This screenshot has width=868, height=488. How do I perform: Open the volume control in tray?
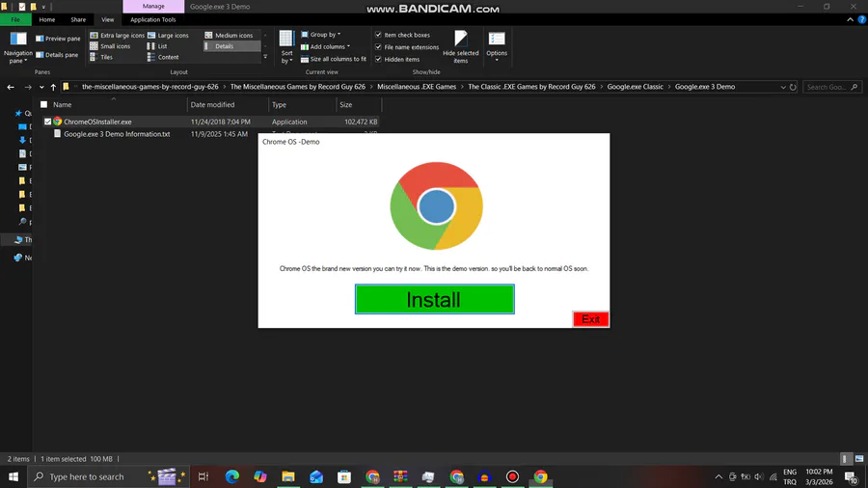(x=759, y=476)
